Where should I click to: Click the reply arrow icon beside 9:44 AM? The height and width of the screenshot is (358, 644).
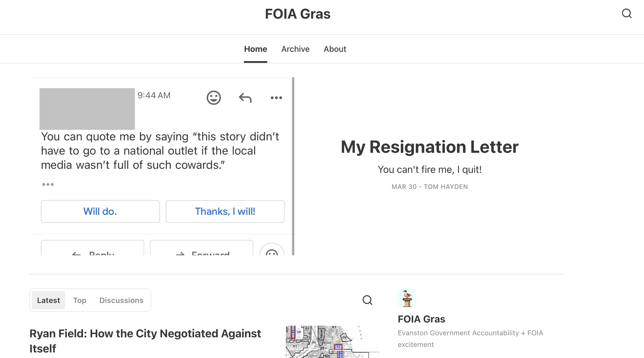point(245,98)
